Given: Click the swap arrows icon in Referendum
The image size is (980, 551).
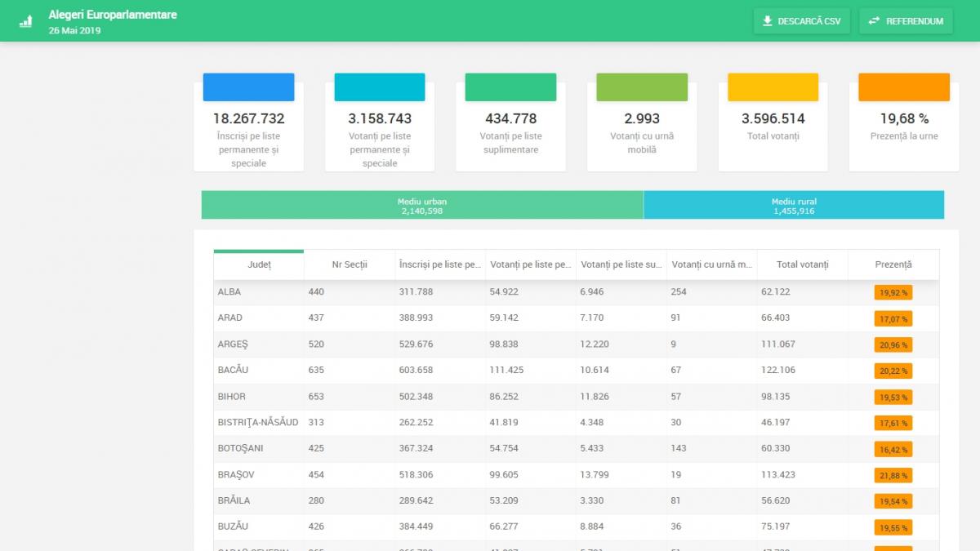Looking at the screenshot, I should pos(874,21).
